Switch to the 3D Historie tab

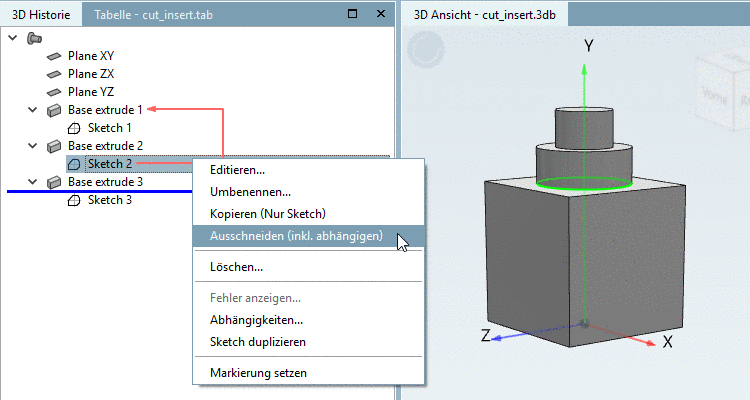click(41, 15)
